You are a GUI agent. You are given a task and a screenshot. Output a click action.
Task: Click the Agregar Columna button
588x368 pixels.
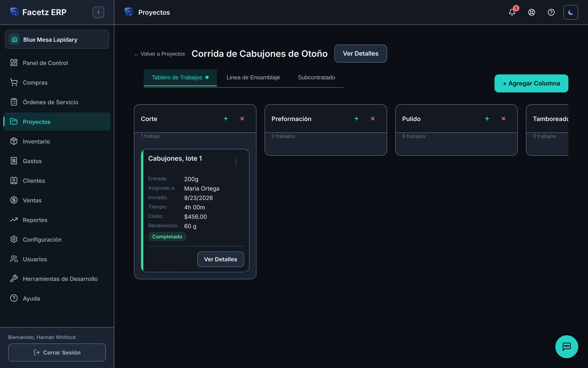click(x=531, y=83)
